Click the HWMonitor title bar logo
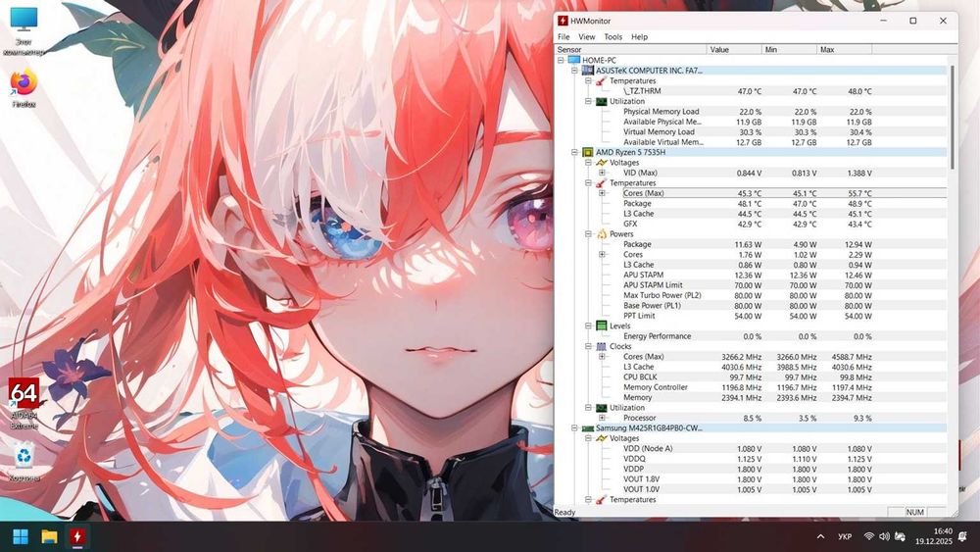Image resolution: width=980 pixels, height=552 pixels. (x=563, y=21)
